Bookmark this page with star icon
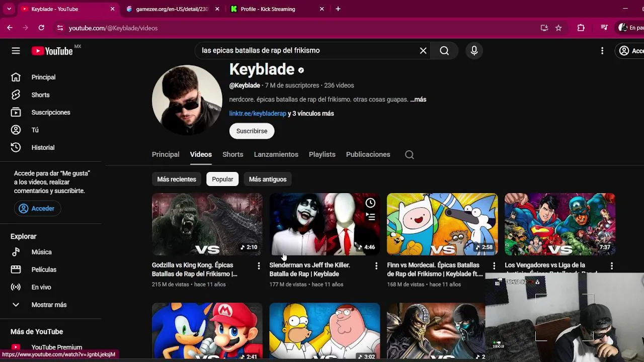The height and width of the screenshot is (362, 644). click(x=558, y=28)
